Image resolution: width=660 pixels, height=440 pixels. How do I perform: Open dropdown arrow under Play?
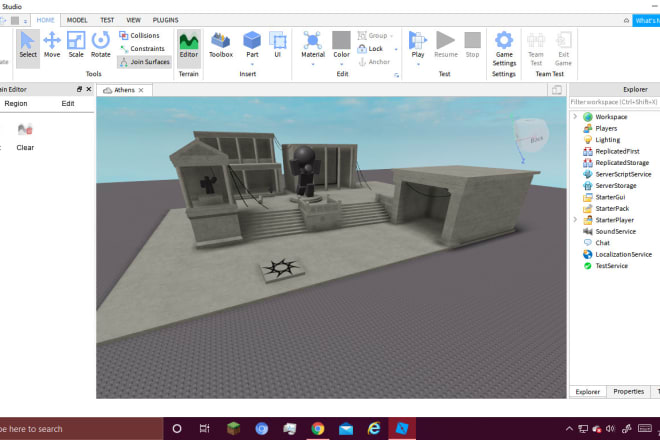click(418, 64)
